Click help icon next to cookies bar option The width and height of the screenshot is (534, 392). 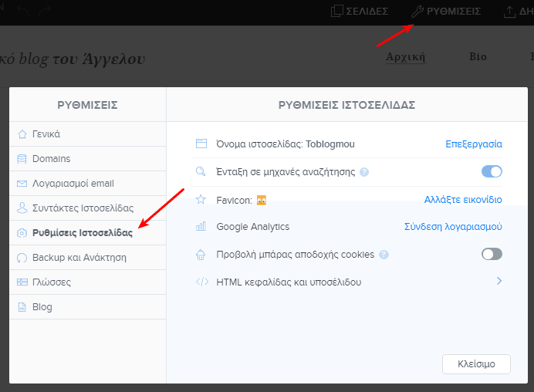[384, 255]
